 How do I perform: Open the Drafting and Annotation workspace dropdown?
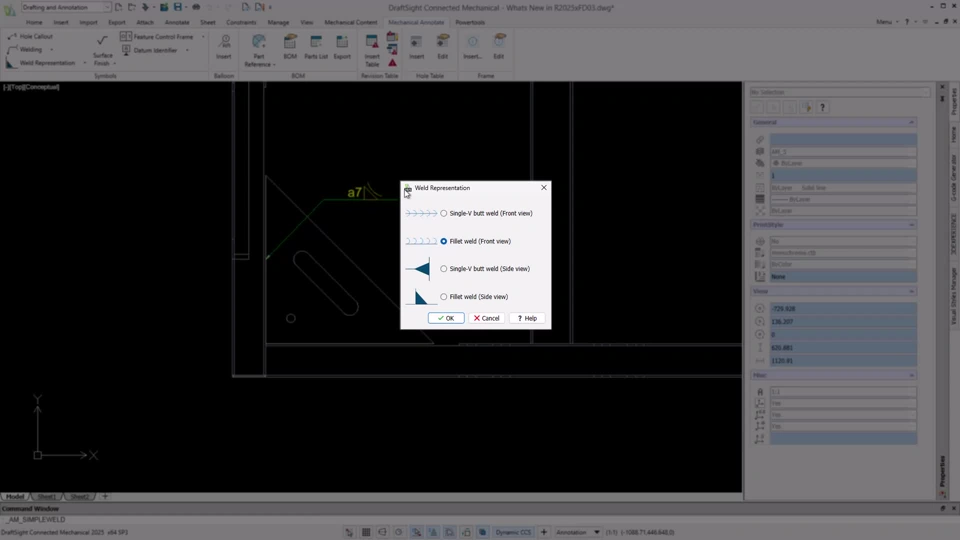pos(66,7)
